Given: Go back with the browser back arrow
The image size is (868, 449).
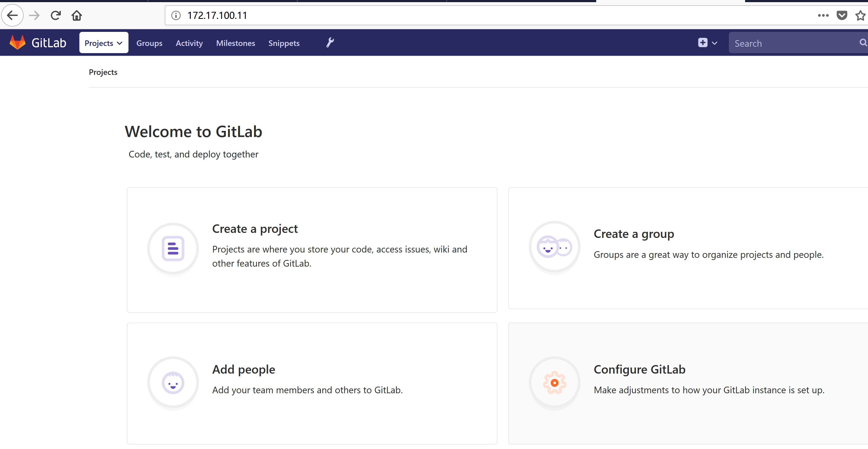Looking at the screenshot, I should (12, 15).
